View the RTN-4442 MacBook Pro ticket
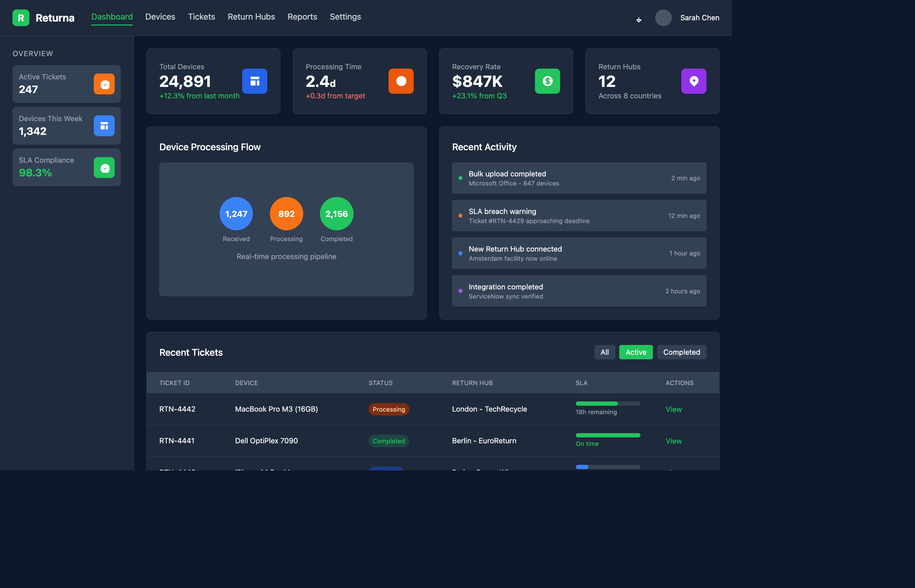915x588 pixels. coord(673,409)
